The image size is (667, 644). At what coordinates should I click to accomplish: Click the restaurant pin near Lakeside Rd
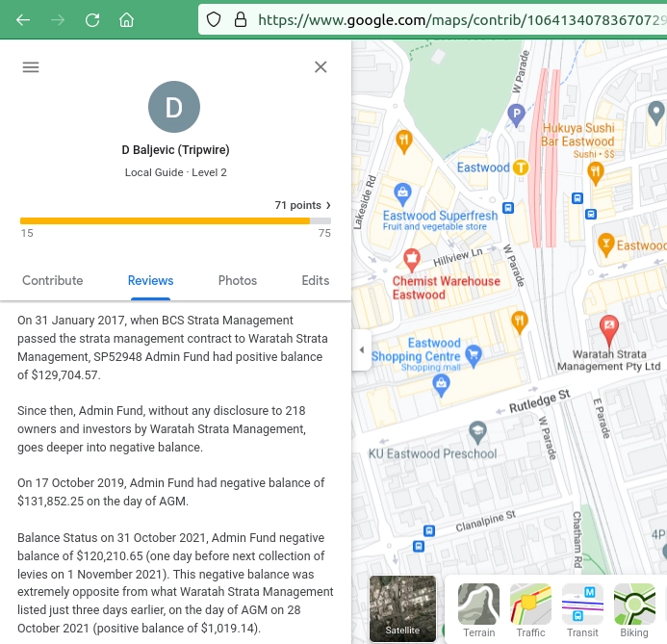[x=403, y=142]
